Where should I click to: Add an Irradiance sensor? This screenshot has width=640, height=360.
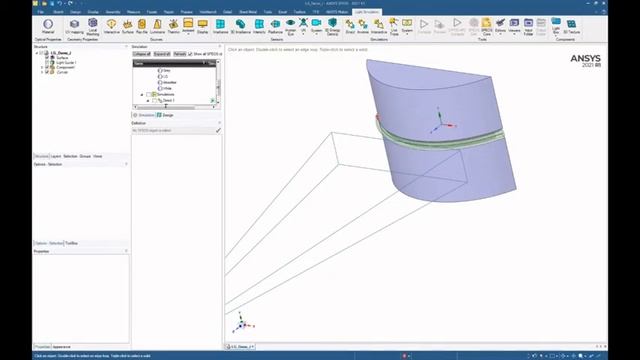click(x=220, y=27)
